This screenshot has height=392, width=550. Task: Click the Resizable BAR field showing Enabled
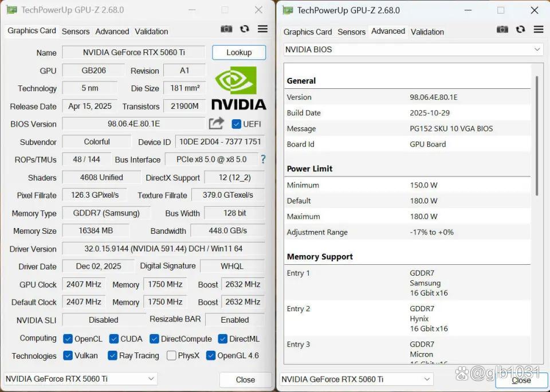coord(235,320)
